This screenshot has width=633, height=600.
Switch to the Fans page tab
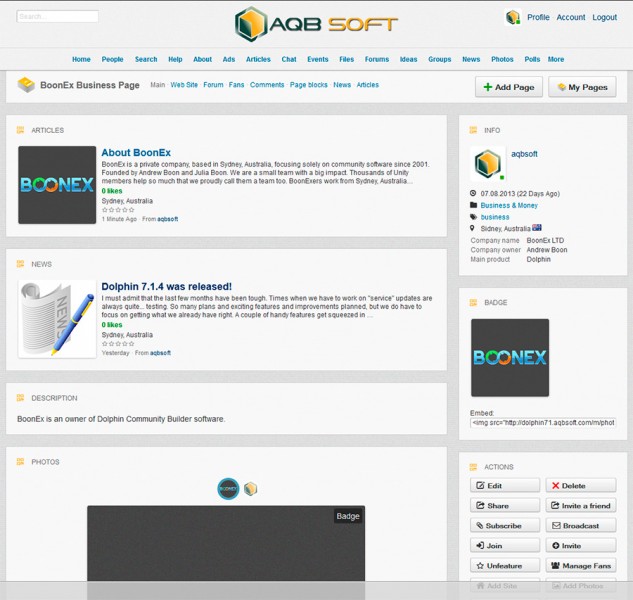coord(236,85)
